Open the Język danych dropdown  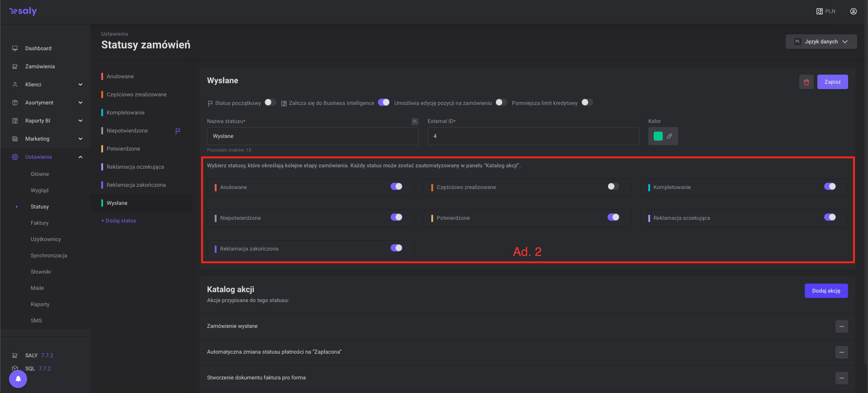(821, 42)
